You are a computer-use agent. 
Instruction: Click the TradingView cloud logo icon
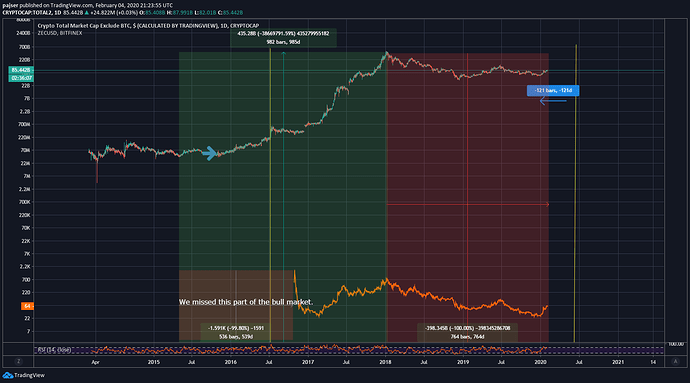7,375
